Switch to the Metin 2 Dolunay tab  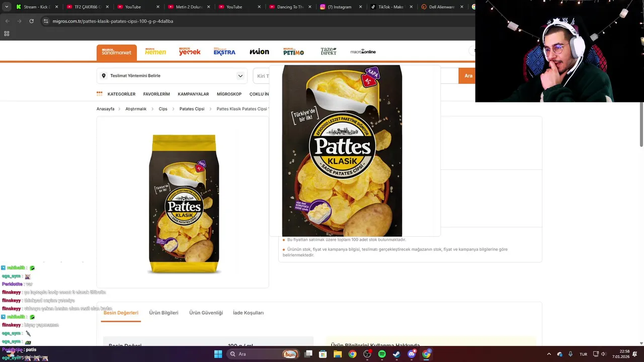coord(189,7)
